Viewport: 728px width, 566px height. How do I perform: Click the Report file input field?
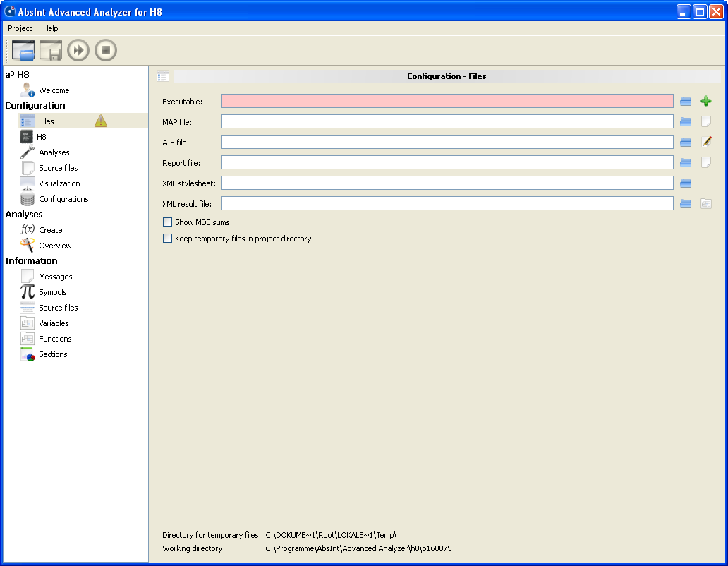pos(447,162)
